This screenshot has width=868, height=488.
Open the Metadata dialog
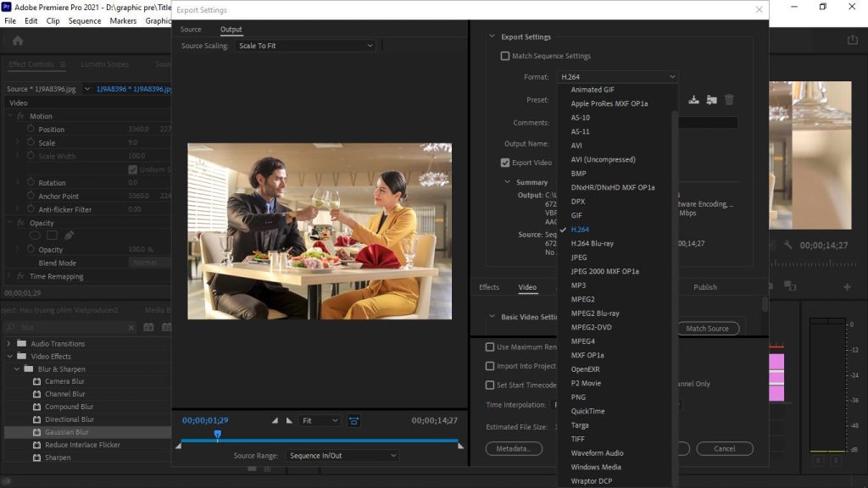pos(514,448)
